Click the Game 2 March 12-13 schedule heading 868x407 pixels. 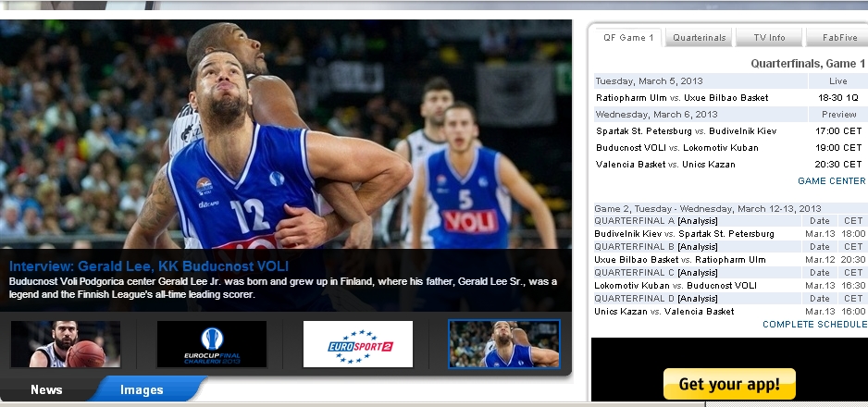708,209
